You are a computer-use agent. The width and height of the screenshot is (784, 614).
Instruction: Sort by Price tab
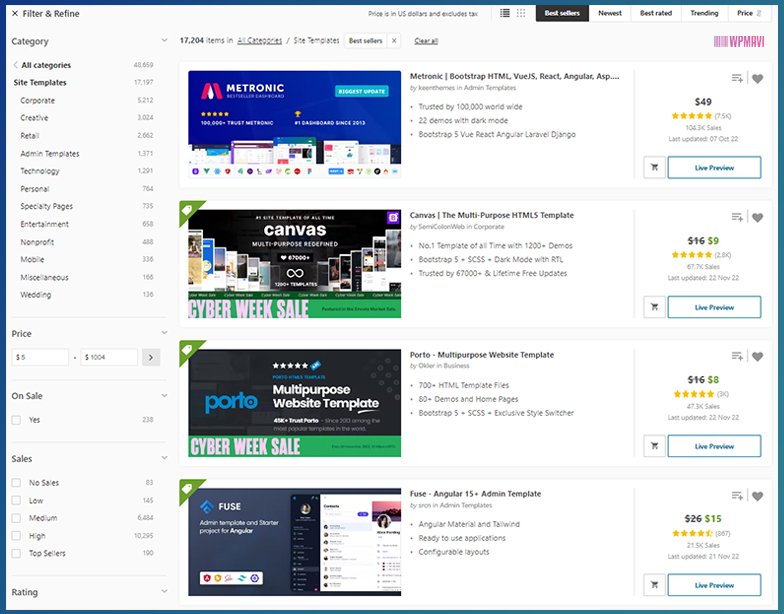point(749,13)
